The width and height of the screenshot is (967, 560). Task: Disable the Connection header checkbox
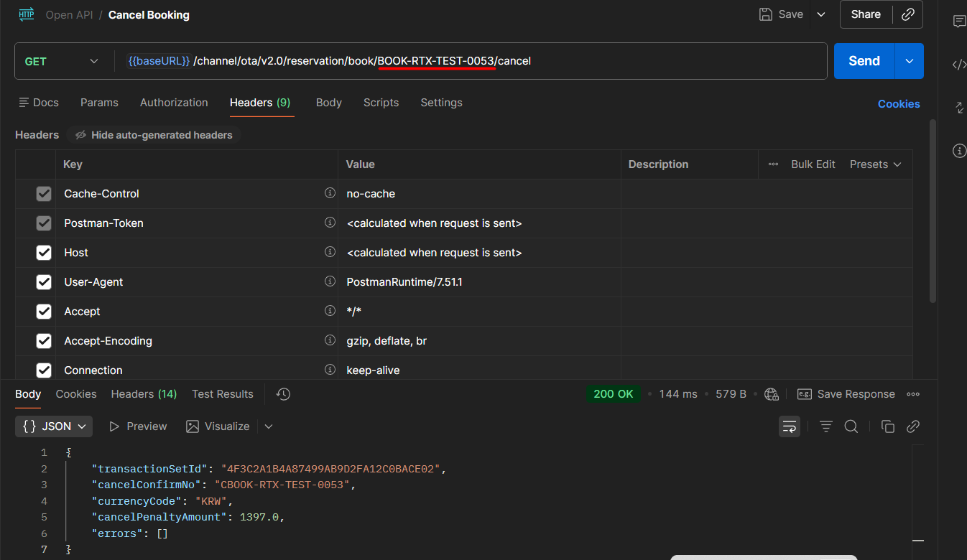pyautogui.click(x=44, y=370)
